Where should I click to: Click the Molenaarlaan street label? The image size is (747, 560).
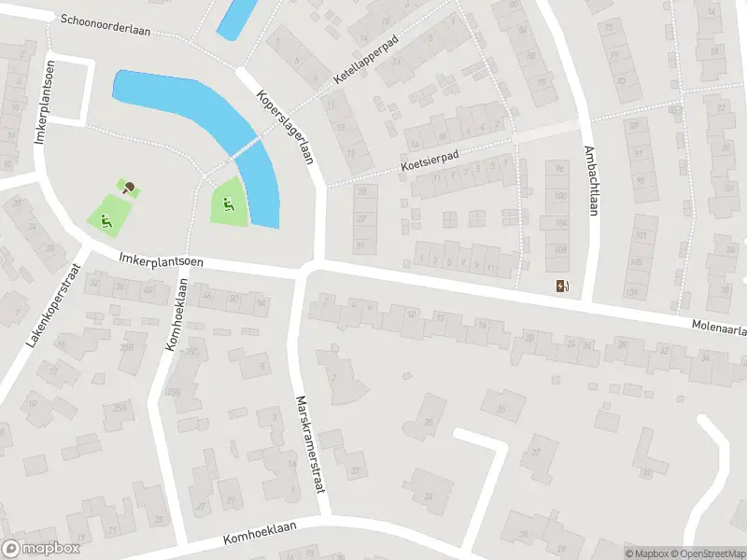(719, 328)
